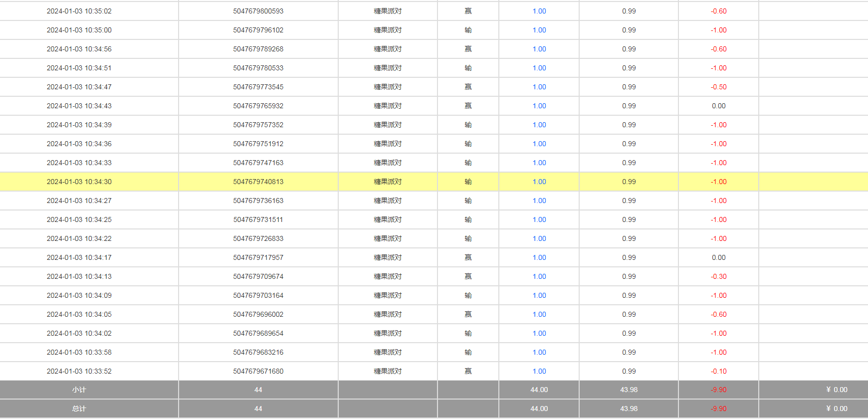Image resolution: width=868 pixels, height=419 pixels.
Task: Select the -0.10 result in last row
Action: pos(718,371)
